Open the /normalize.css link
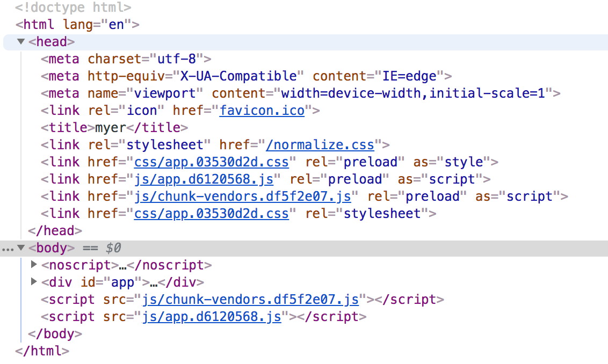This screenshot has height=364, width=608. 320,145
